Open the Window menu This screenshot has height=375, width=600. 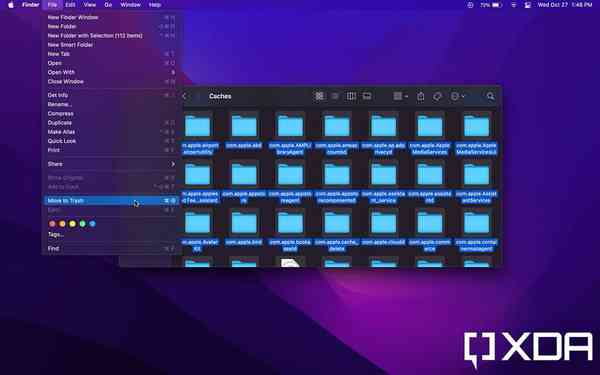tap(130, 5)
